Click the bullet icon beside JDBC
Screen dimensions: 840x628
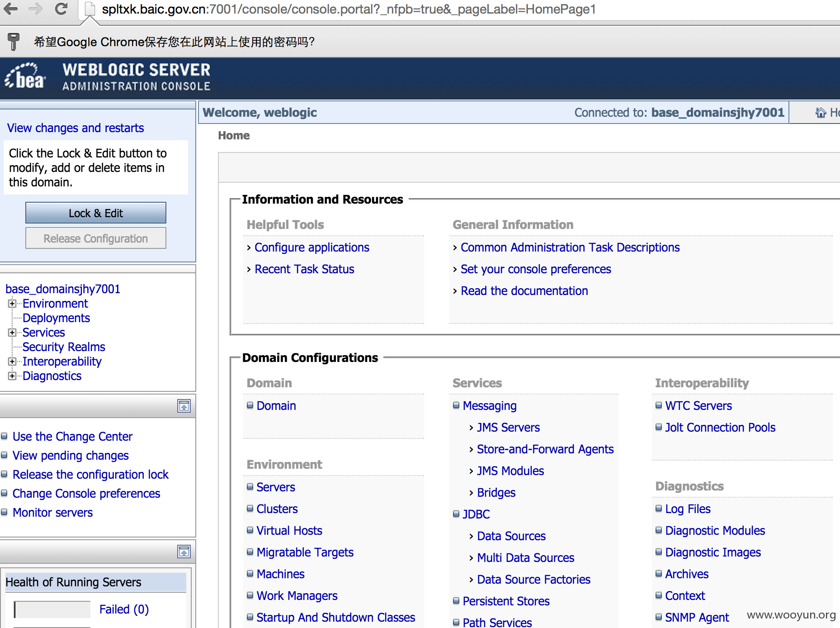pyautogui.click(x=456, y=514)
